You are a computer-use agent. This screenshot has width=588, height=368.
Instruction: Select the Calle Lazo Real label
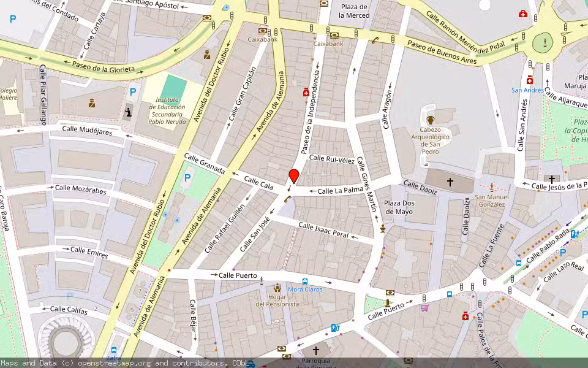tap(563, 272)
